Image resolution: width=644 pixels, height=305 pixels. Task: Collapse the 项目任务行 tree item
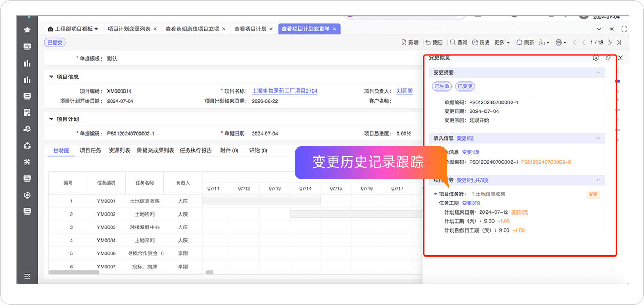point(436,194)
